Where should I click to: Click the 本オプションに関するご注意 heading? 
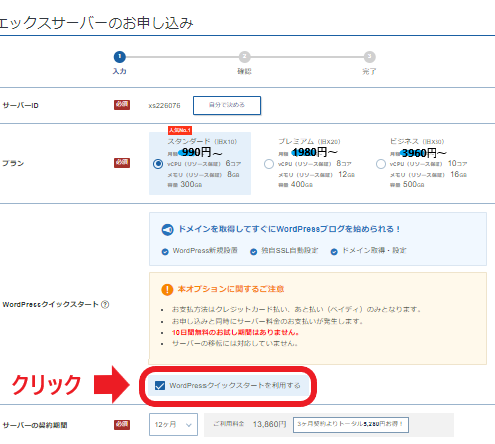[231, 289]
